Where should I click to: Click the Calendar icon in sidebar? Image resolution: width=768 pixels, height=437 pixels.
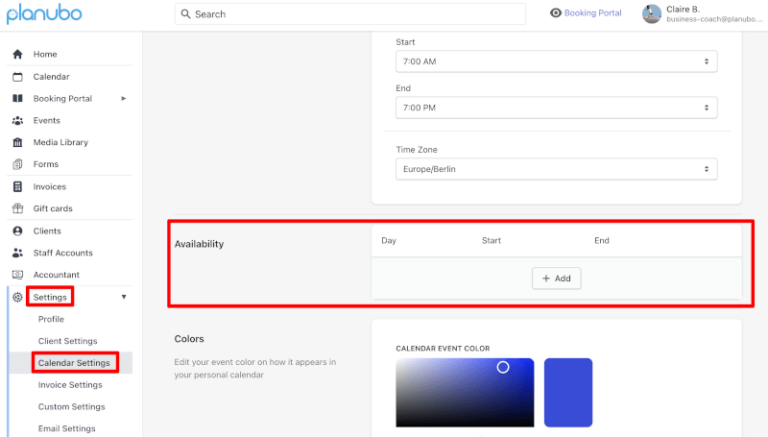[x=17, y=76]
